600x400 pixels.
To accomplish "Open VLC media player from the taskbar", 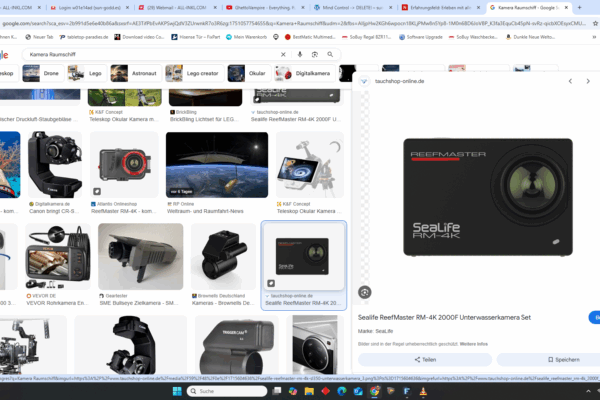I will 423,391.
